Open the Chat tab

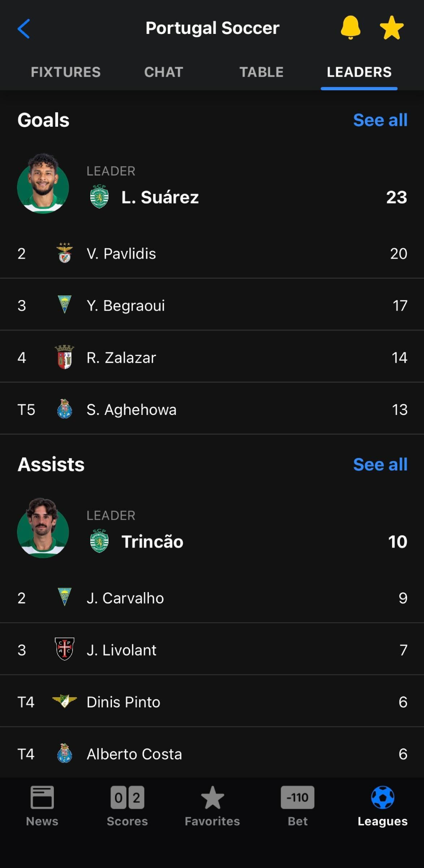click(x=164, y=72)
